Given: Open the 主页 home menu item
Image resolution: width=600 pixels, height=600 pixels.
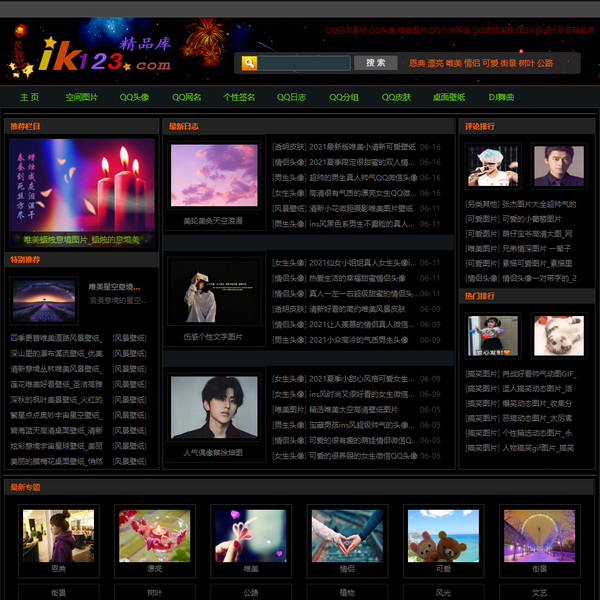Looking at the screenshot, I should 29,97.
